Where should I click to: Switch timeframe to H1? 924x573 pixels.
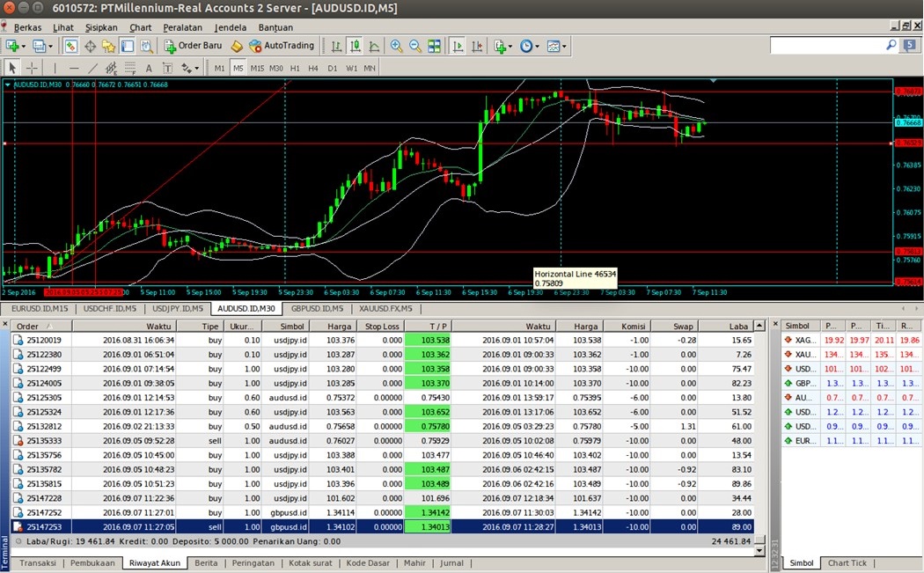[x=295, y=69]
